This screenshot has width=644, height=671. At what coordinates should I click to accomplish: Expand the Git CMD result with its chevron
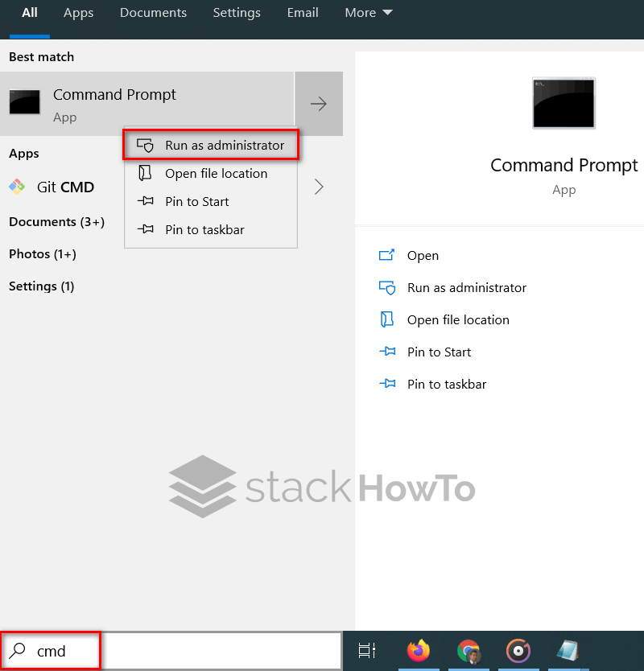coord(319,187)
